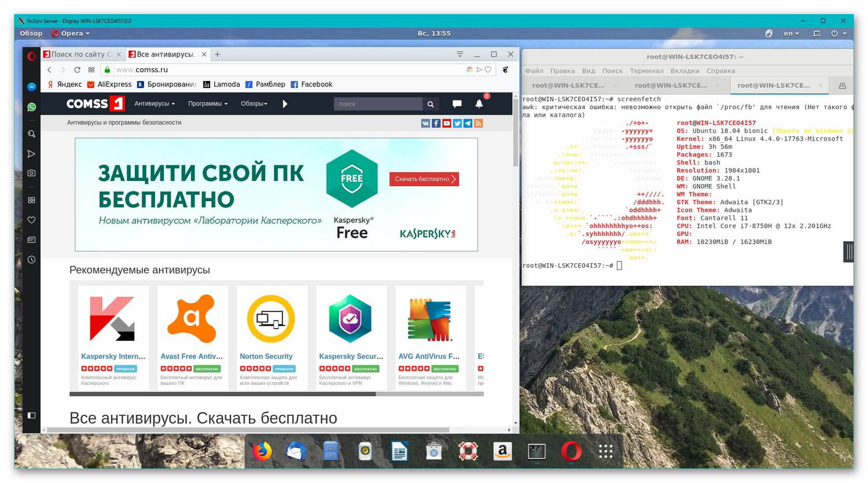Open the Avast Free Antivirus card
Image resolution: width=868 pixels, height=483 pixels.
tap(193, 338)
